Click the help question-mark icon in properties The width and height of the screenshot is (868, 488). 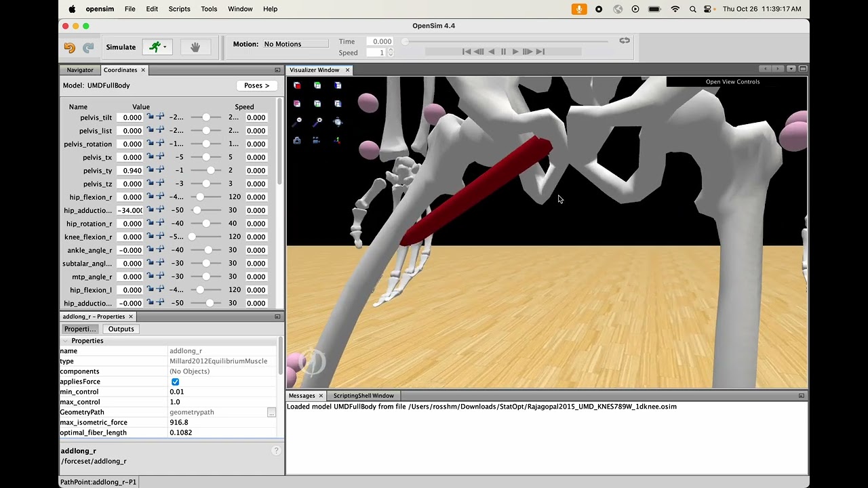[276, 451]
